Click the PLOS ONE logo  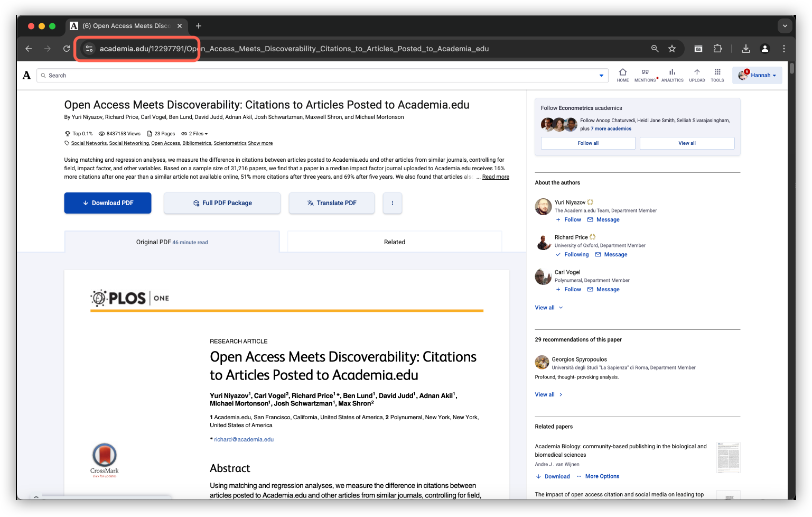click(x=130, y=298)
